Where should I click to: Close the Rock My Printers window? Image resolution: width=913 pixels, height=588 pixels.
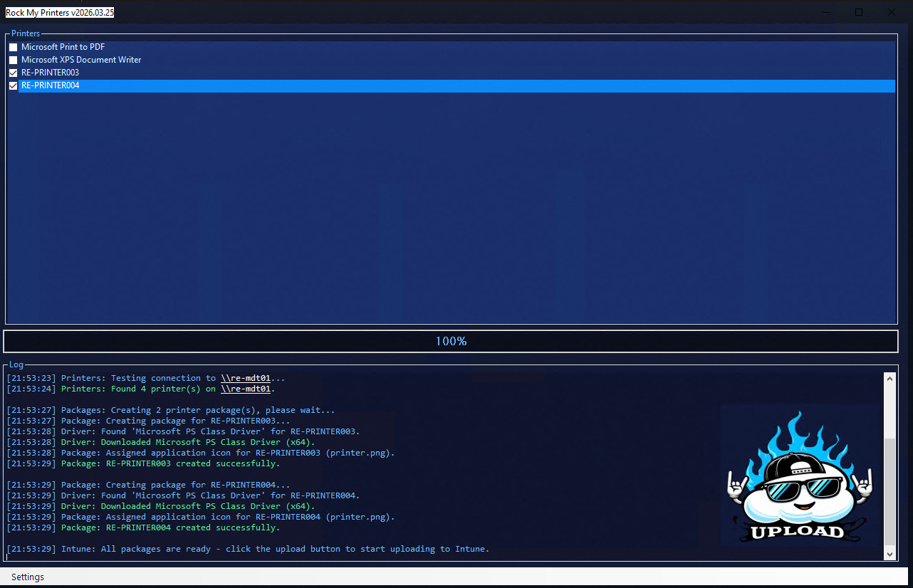[x=892, y=12]
